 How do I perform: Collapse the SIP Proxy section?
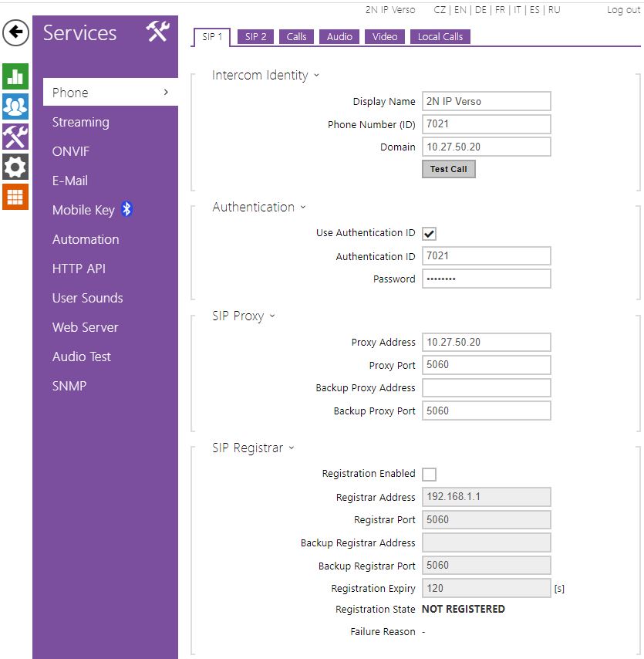[x=244, y=316]
